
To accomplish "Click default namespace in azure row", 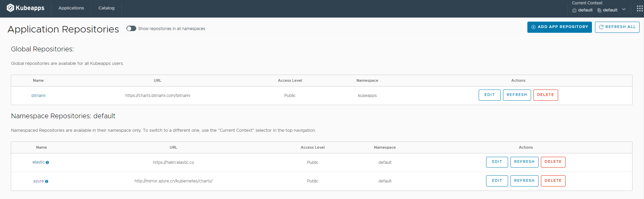I will 385,181.
